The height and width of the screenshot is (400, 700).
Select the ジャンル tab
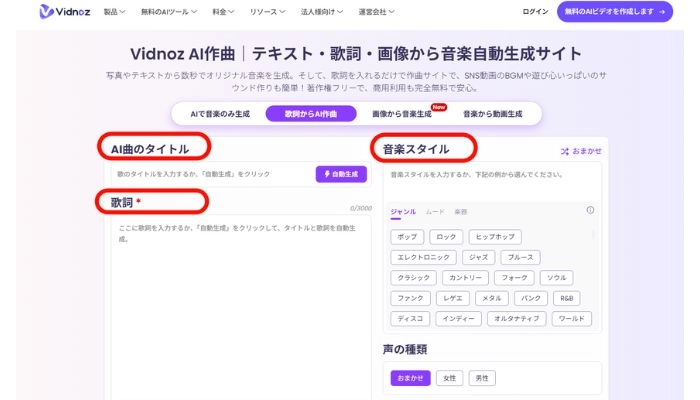pos(403,212)
